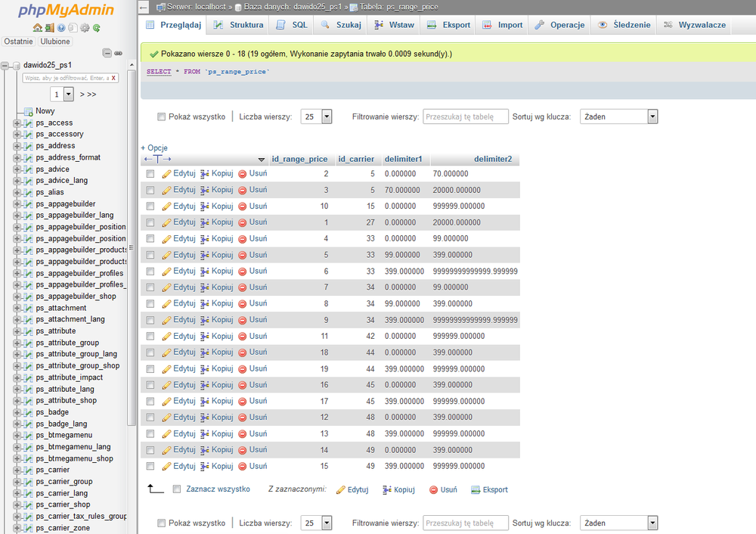Go to next page with > link
Viewport: 756px width, 534px height.
(x=82, y=95)
